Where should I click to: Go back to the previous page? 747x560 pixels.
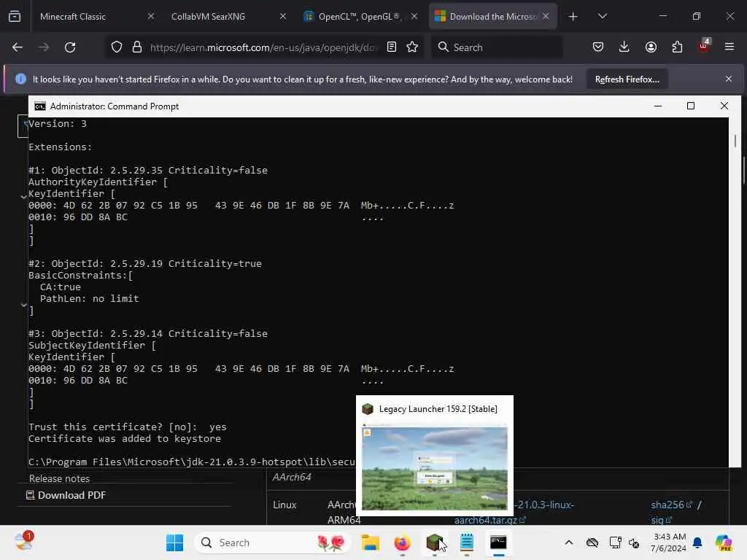pos(18,47)
